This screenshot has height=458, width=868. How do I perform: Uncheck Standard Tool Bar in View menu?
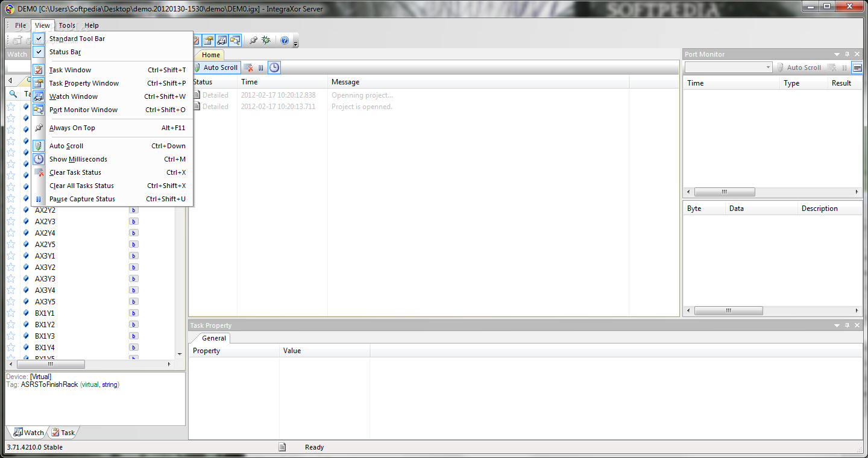[112, 39]
